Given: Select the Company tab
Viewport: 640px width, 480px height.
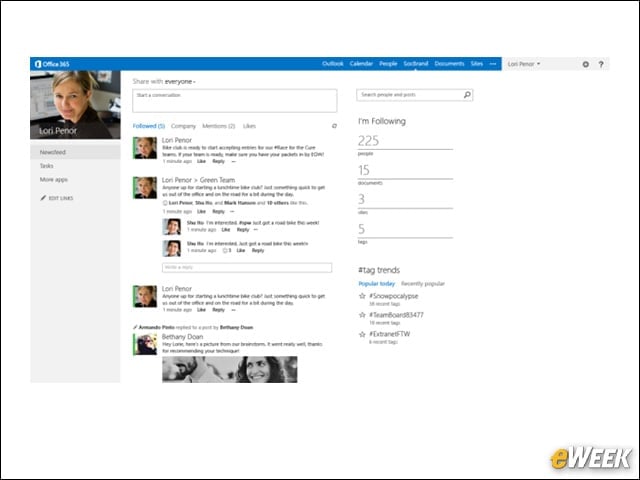Looking at the screenshot, I should pyautogui.click(x=183, y=126).
